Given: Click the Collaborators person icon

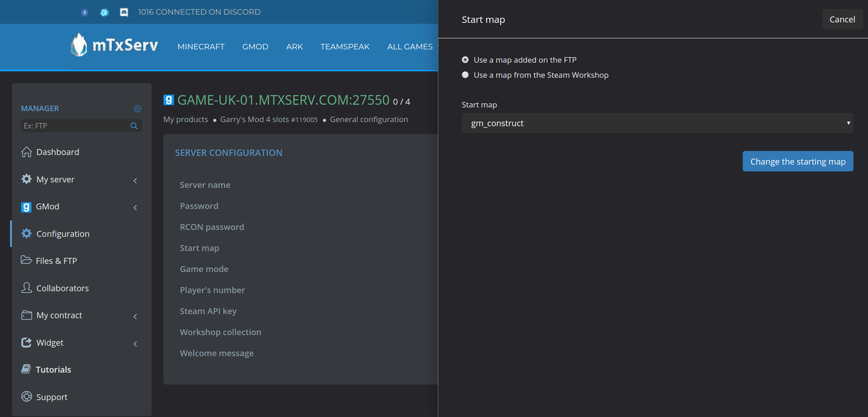Looking at the screenshot, I should click(27, 288).
